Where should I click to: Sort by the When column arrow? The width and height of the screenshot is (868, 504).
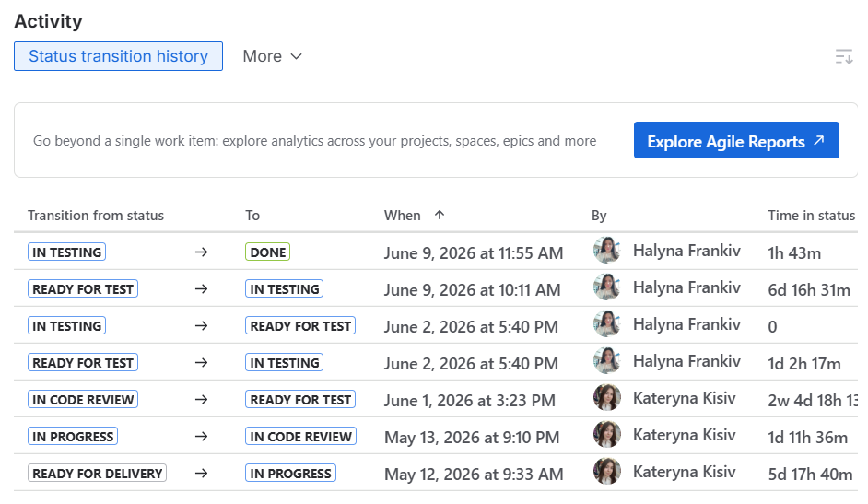(x=440, y=216)
